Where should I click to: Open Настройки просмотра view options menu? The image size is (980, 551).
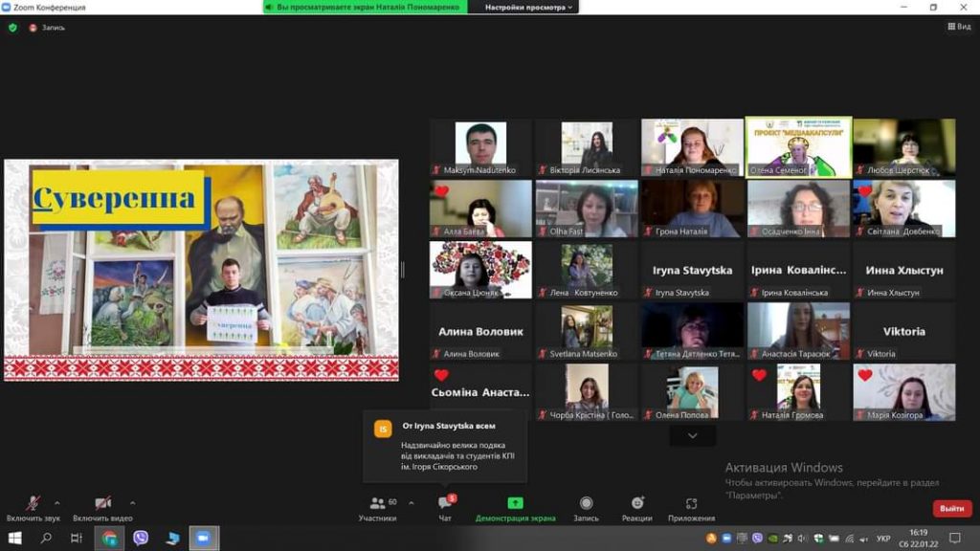coord(528,7)
